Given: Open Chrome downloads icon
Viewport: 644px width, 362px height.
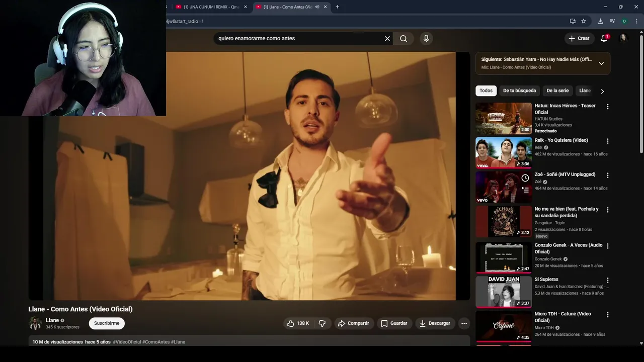Looking at the screenshot, I should [x=600, y=21].
